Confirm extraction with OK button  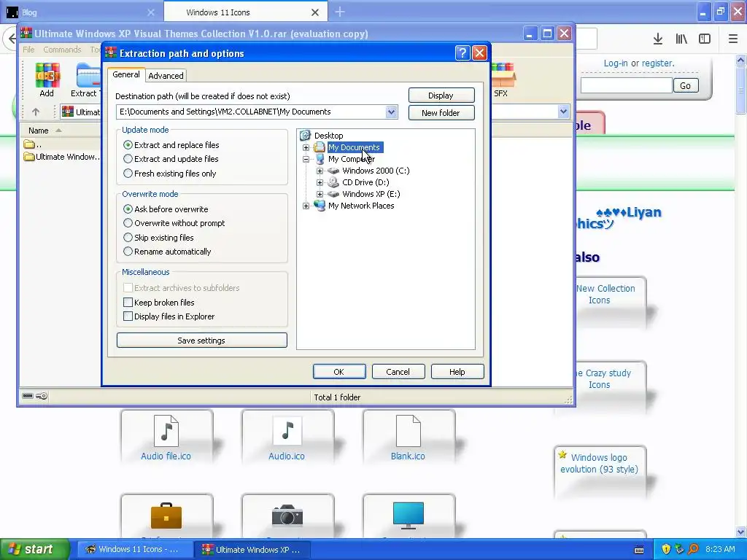pyautogui.click(x=339, y=372)
